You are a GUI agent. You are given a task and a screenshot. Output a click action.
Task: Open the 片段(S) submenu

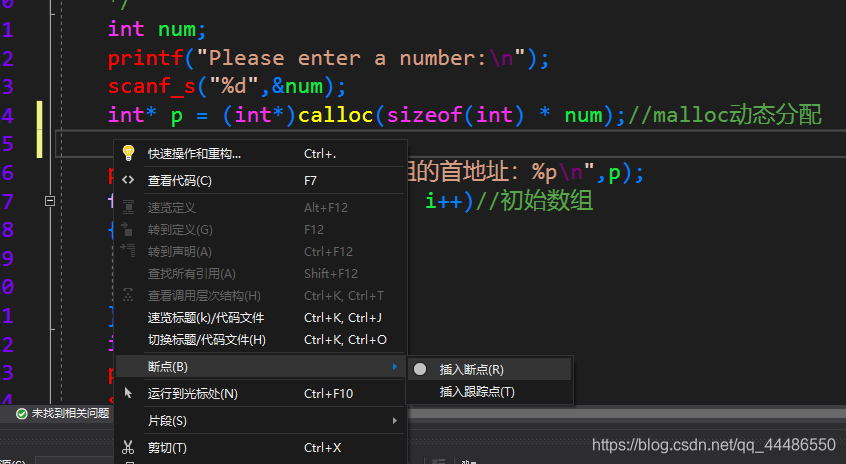[262, 421]
